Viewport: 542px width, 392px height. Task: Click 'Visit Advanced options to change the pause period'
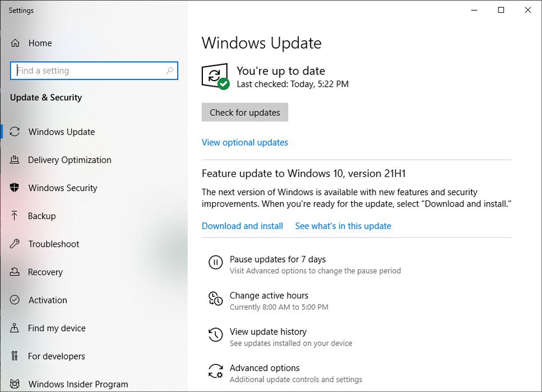tap(315, 271)
